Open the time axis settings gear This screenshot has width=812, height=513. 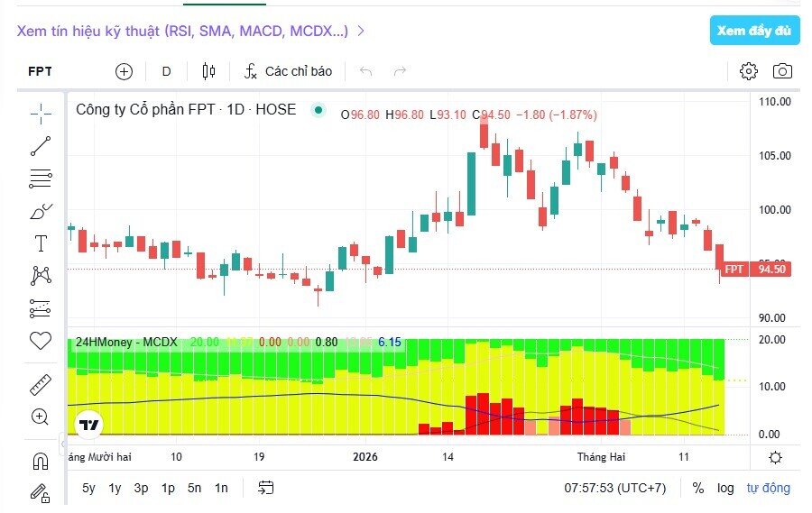tap(775, 458)
